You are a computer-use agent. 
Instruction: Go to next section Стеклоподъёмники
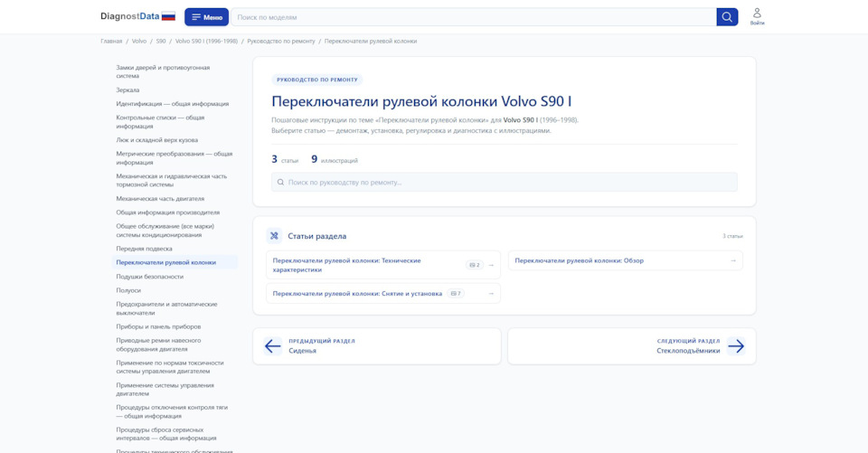tap(632, 346)
